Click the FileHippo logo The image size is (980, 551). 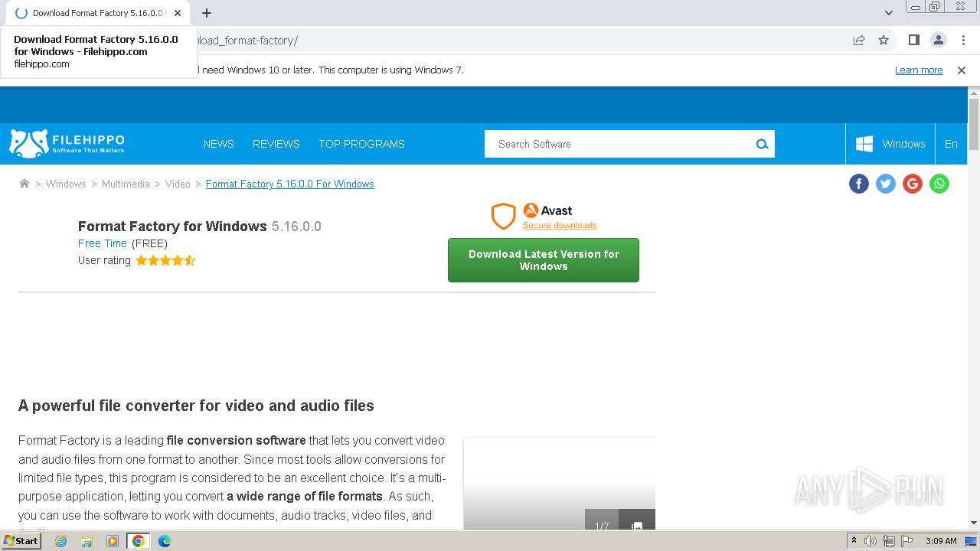[67, 143]
